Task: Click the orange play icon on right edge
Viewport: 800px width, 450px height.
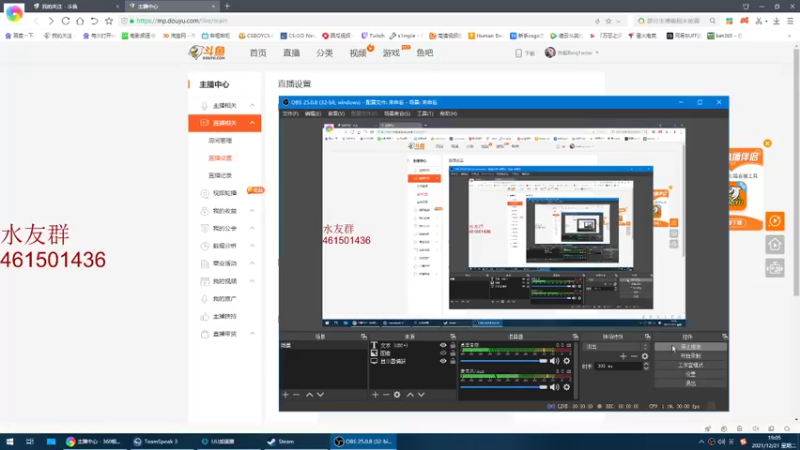Action: click(775, 221)
